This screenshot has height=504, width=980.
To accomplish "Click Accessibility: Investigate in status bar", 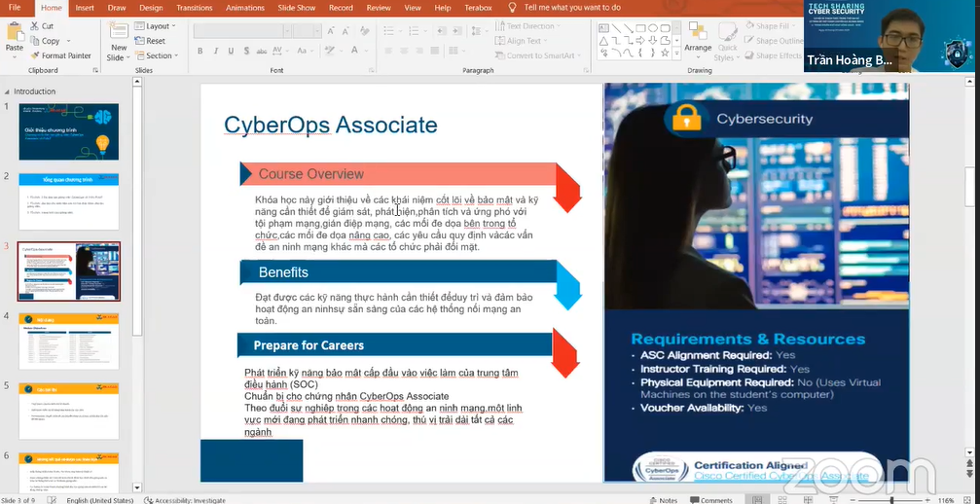I will [184, 500].
